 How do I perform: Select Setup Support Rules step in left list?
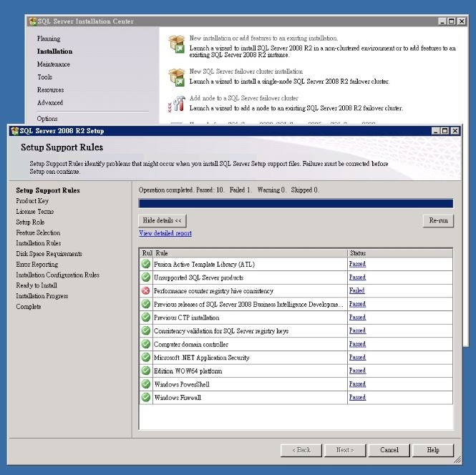48,190
